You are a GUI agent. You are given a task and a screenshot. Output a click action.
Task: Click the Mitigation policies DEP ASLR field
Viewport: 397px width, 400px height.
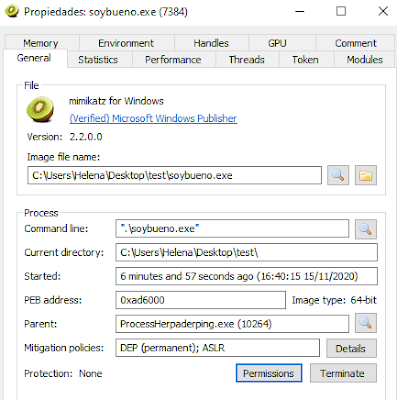pyautogui.click(x=217, y=348)
